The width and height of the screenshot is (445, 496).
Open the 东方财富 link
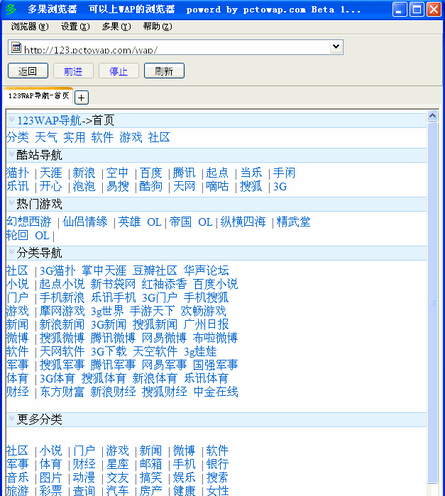point(62,392)
